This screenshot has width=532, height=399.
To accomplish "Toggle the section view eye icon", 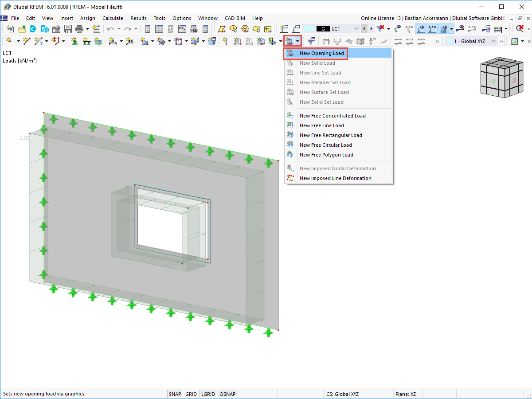I will 461,29.
